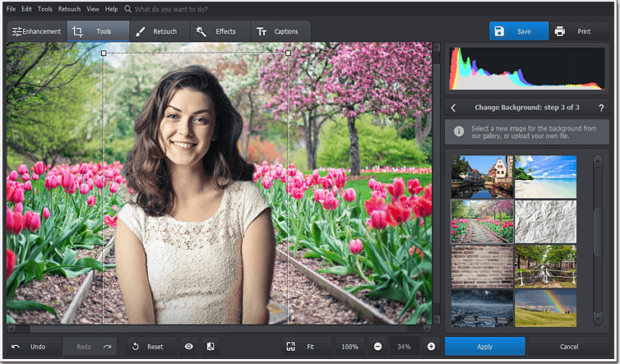Screen dimensions: 620x364
Task: Click the 34% zoom level field
Action: click(x=404, y=347)
